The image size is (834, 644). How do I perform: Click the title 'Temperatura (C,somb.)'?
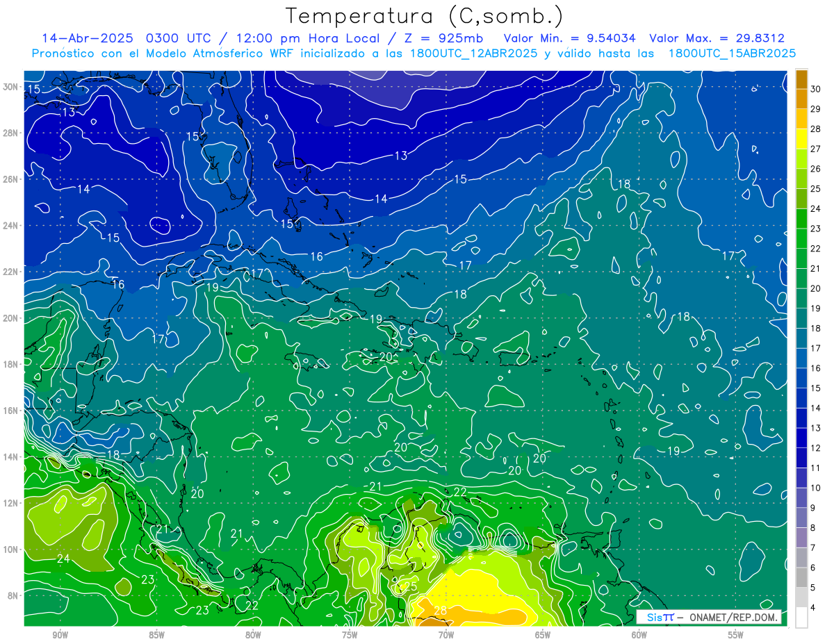tap(425, 17)
